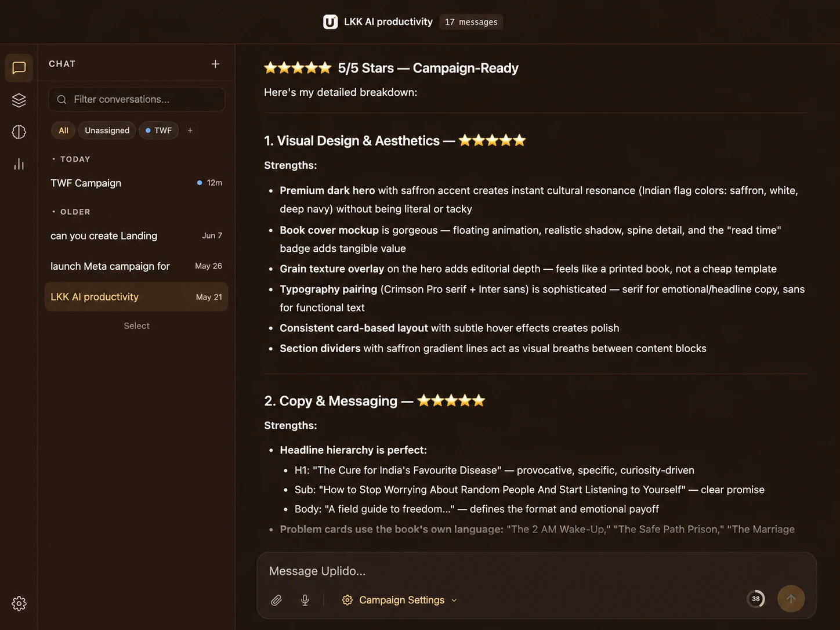The height and width of the screenshot is (630, 840).
Task: Open the LKK AI productivity conversation
Action: point(136,296)
